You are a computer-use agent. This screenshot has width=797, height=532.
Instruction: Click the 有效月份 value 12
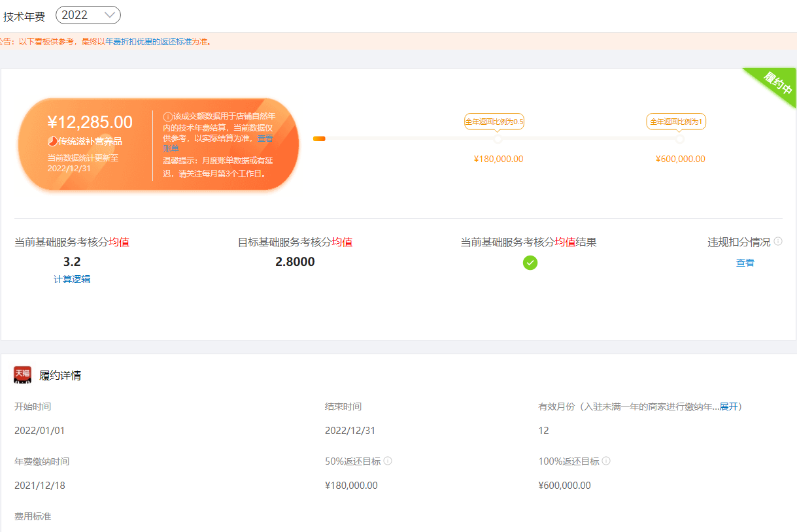544,431
